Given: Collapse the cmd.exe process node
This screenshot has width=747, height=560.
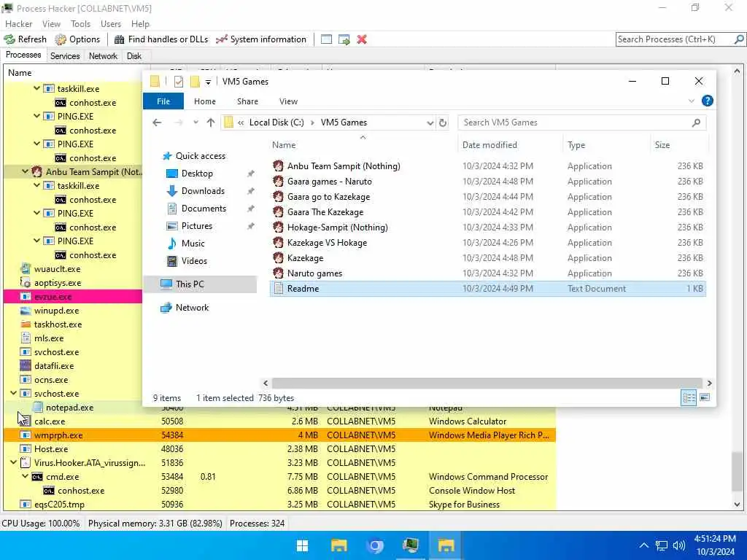Looking at the screenshot, I should pos(25,476).
